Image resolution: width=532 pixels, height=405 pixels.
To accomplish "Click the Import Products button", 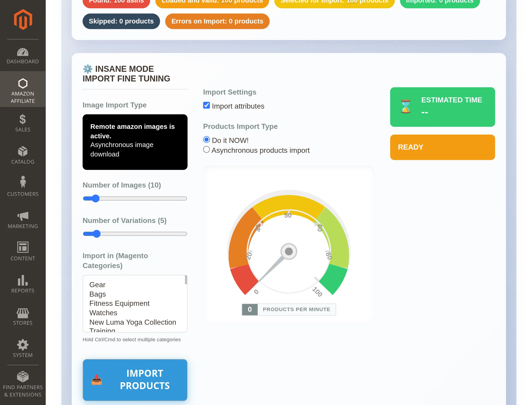I will click(x=135, y=380).
